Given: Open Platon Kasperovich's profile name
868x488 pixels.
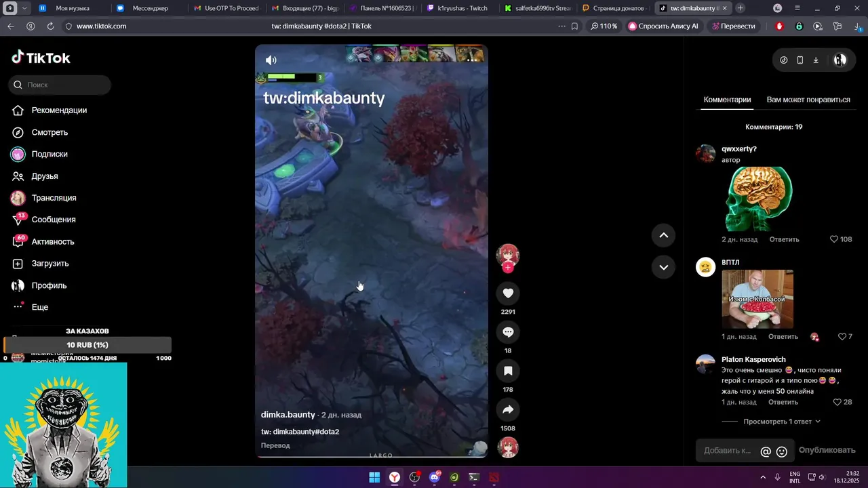Looking at the screenshot, I should [753, 360].
